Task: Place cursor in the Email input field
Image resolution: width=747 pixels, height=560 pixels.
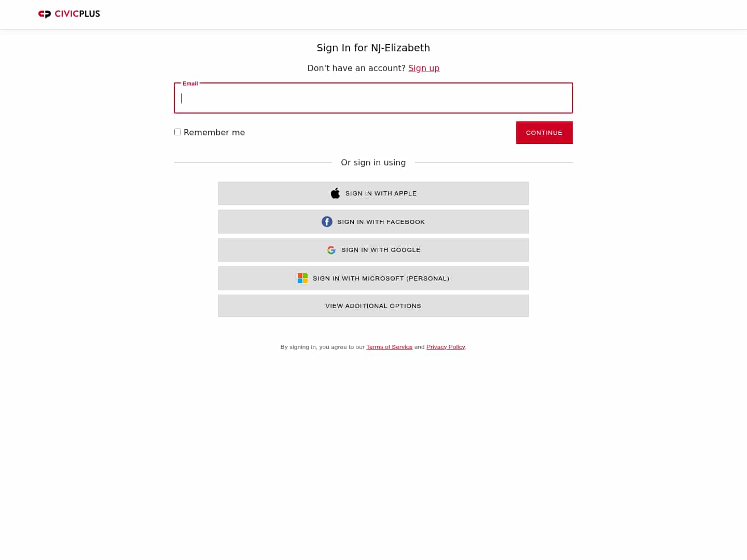Action: tap(373, 98)
